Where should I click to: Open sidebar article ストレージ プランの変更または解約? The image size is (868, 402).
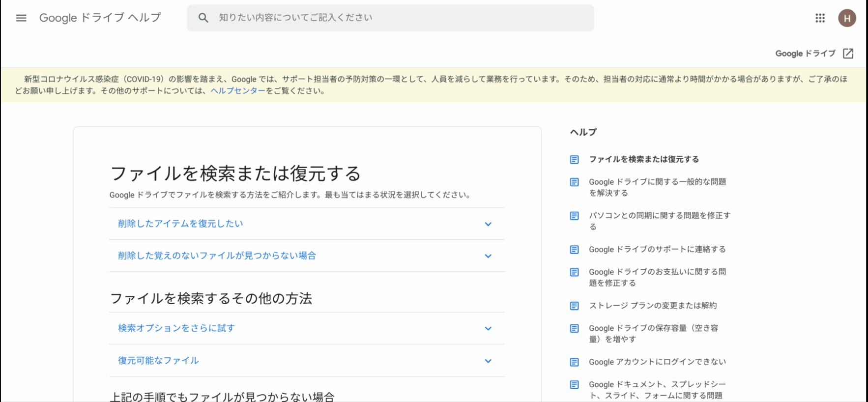653,306
